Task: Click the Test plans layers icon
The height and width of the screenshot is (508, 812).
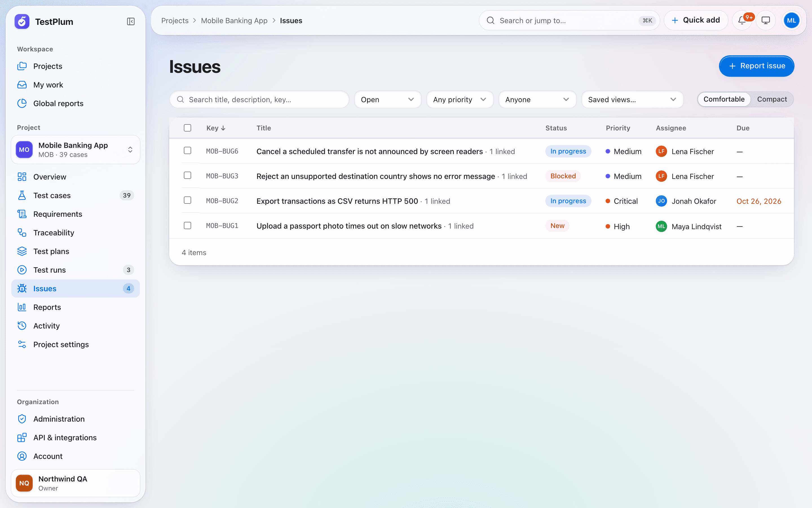Action: (22, 251)
